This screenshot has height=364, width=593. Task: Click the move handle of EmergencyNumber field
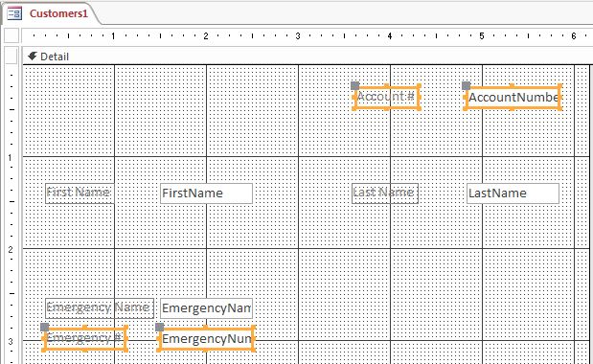(160, 327)
